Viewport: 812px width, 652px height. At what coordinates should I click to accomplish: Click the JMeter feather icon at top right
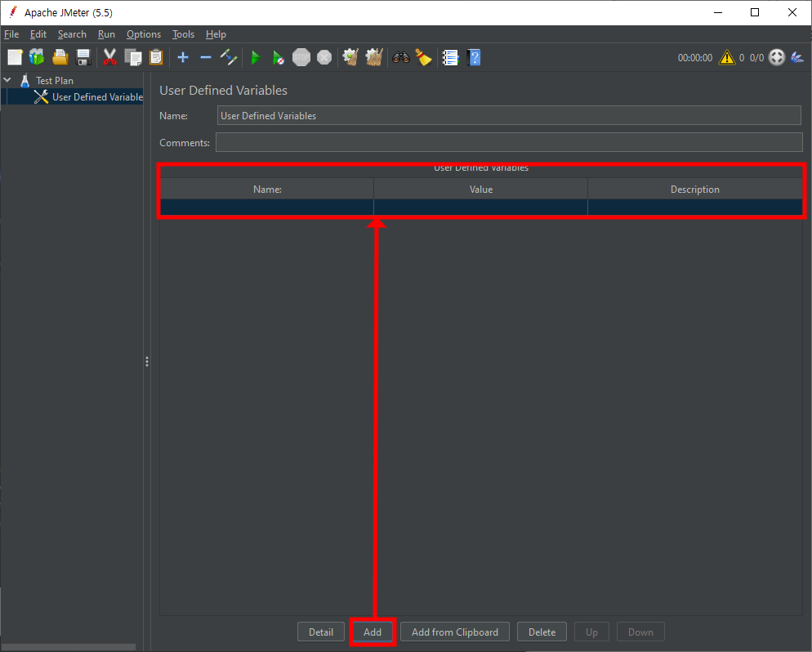(797, 57)
